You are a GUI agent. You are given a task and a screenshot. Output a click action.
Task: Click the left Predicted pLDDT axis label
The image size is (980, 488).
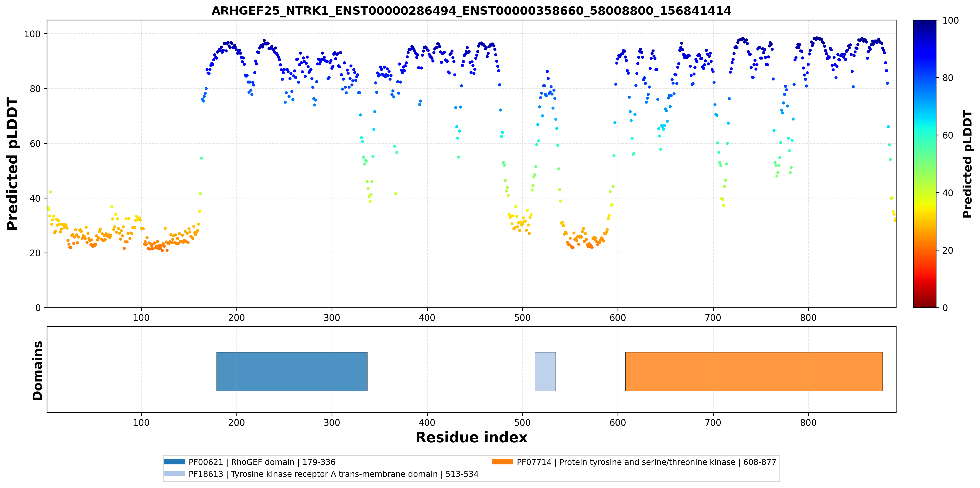click(x=12, y=164)
